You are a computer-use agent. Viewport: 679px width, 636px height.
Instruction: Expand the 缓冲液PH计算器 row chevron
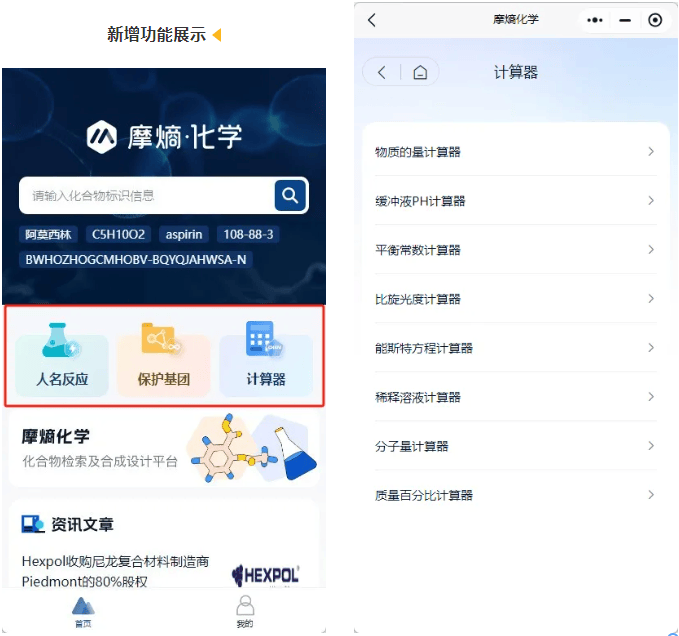click(651, 200)
